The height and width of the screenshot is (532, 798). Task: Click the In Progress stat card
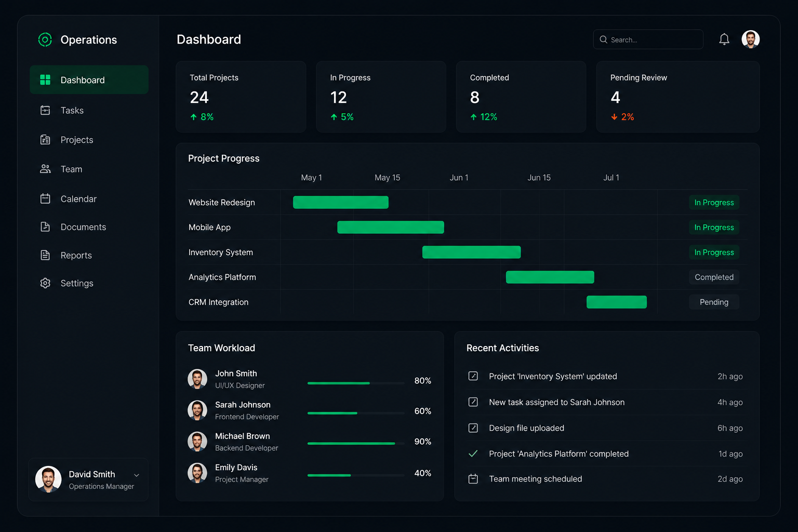click(x=381, y=97)
